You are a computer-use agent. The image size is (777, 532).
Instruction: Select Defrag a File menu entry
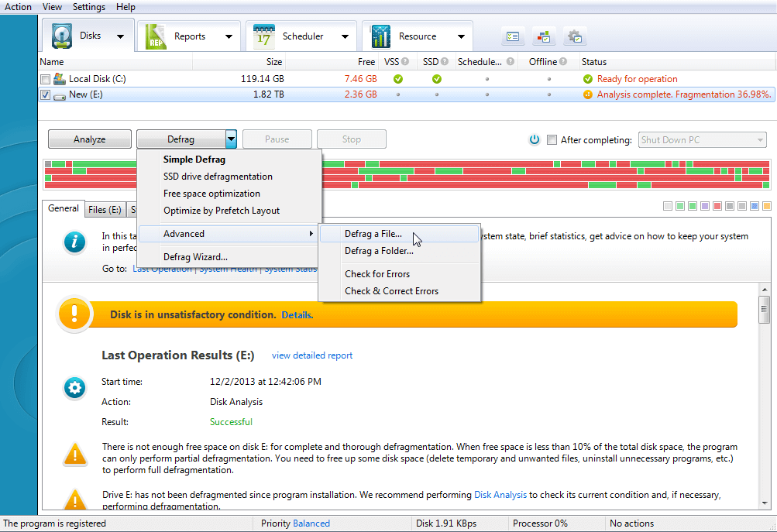coord(373,234)
